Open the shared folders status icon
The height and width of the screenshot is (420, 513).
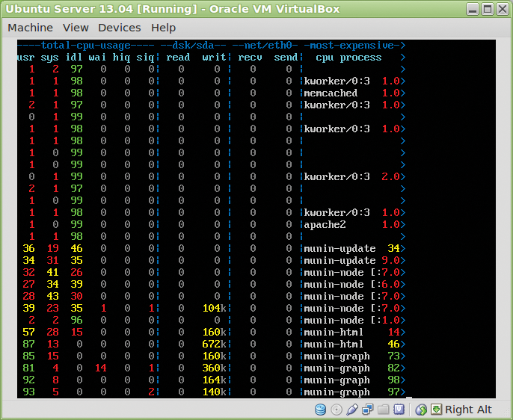[x=384, y=410]
